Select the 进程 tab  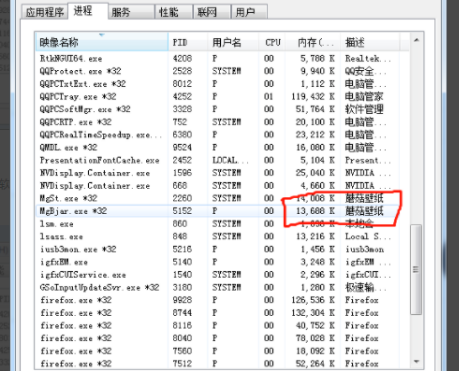87,11
